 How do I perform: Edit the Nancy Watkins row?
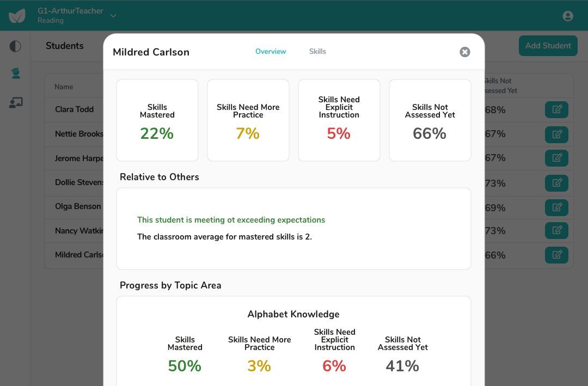click(x=556, y=230)
